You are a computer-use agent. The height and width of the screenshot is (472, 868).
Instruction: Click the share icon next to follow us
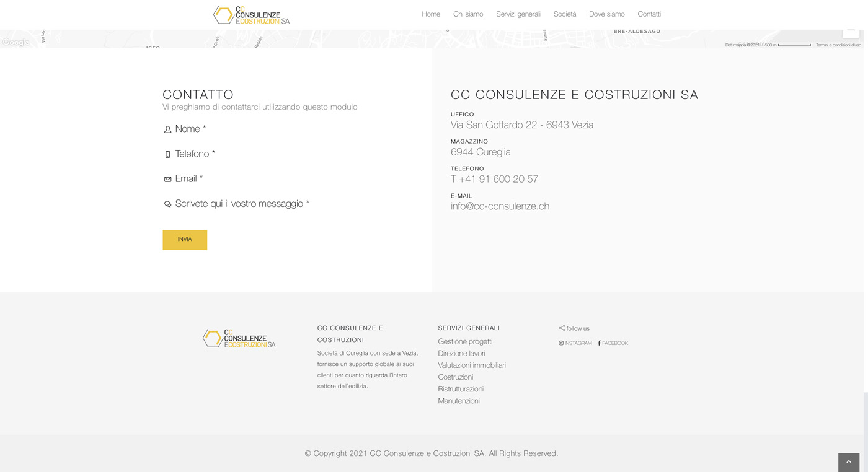coord(562,328)
